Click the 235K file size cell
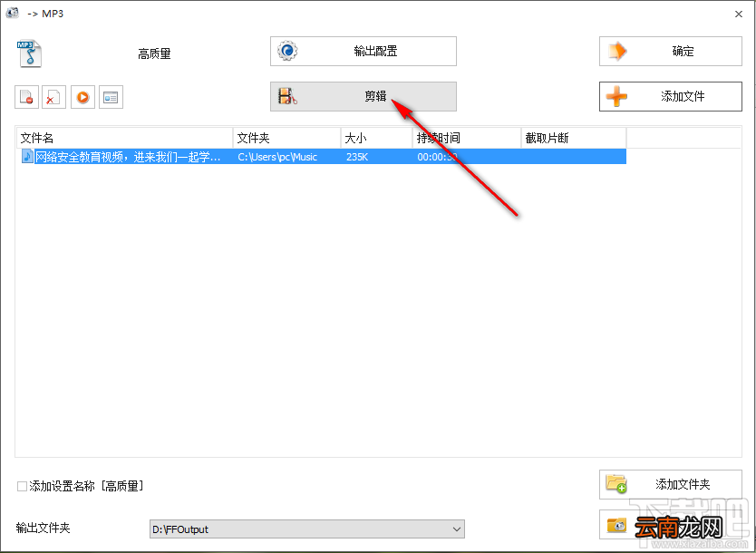756x553 pixels. pos(357,157)
